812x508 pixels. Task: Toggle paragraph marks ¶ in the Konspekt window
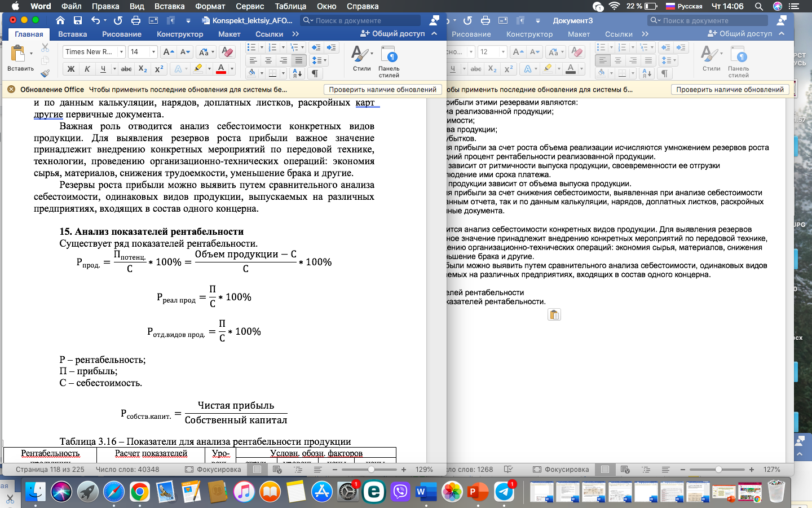coord(315,73)
